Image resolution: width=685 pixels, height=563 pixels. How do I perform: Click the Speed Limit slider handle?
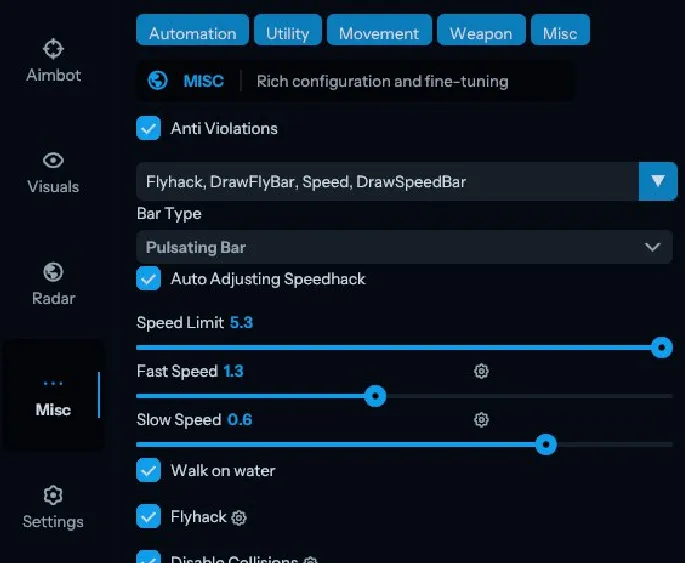point(661,347)
